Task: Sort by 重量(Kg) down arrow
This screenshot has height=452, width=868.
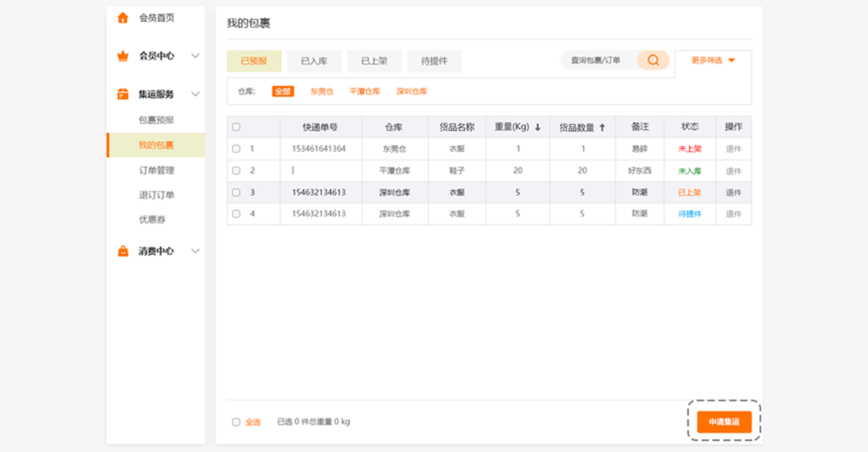Action: (538, 127)
